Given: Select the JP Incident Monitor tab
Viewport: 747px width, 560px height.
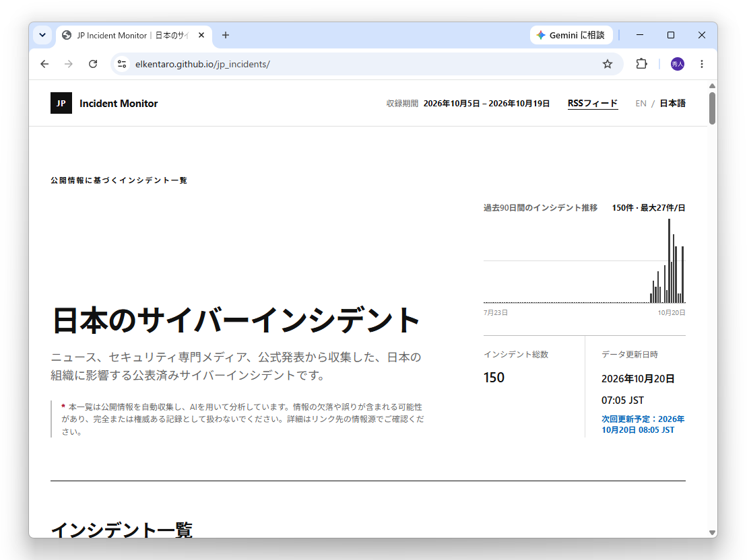Looking at the screenshot, I should 134,35.
